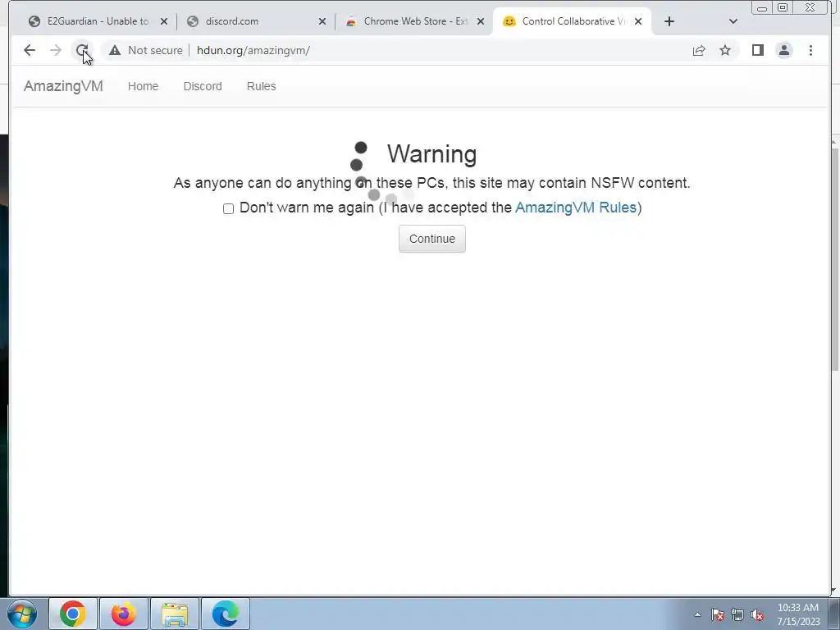This screenshot has height=630, width=840.
Task: Restore down the Chrome window
Action: pyautogui.click(x=783, y=7)
